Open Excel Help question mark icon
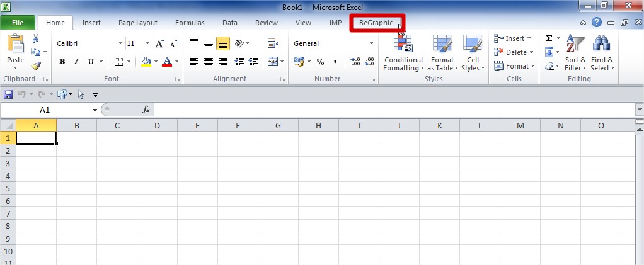 [x=597, y=23]
